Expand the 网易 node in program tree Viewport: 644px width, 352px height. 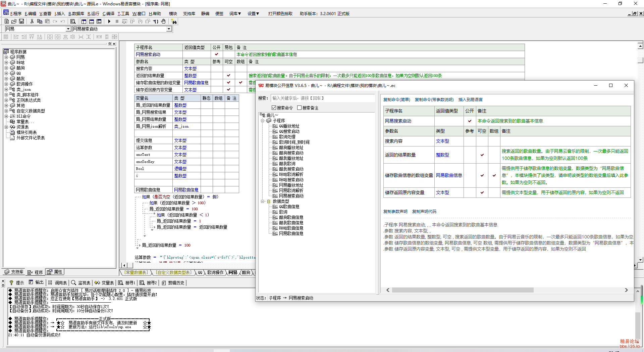pyautogui.click(x=6, y=57)
